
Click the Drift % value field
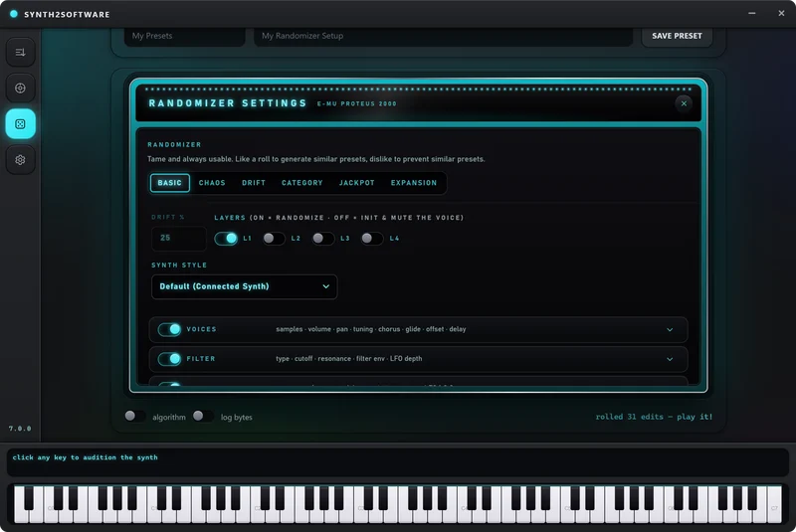click(x=179, y=239)
